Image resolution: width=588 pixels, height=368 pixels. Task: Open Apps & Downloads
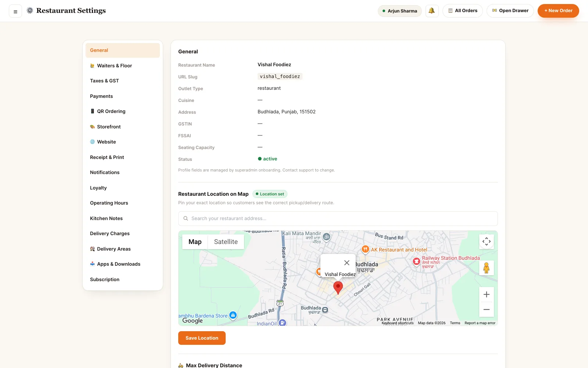click(x=123, y=264)
